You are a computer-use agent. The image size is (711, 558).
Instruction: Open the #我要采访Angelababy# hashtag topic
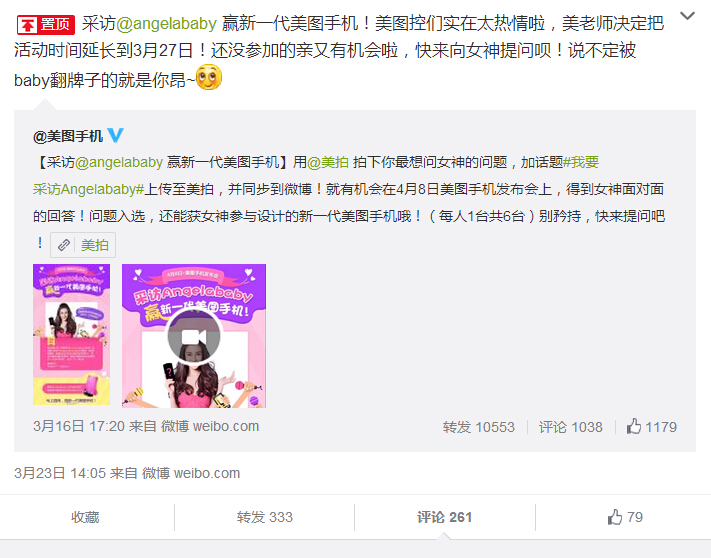(x=316, y=175)
